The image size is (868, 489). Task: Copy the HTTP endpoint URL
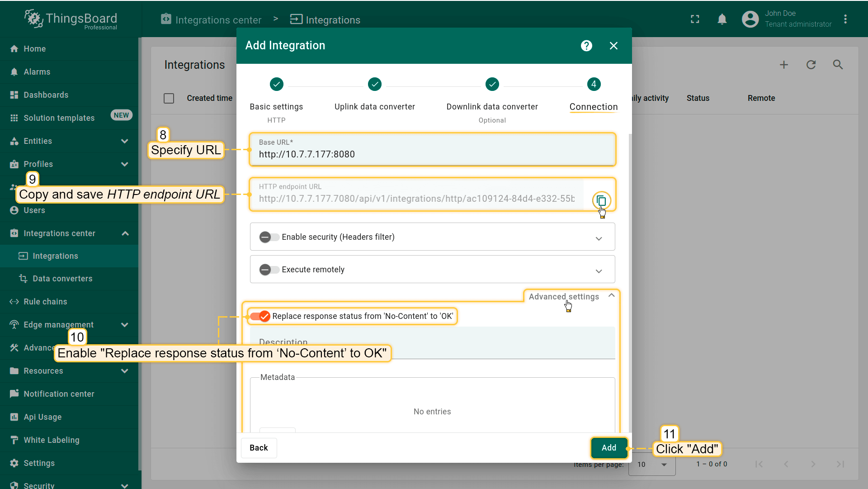pos(601,200)
